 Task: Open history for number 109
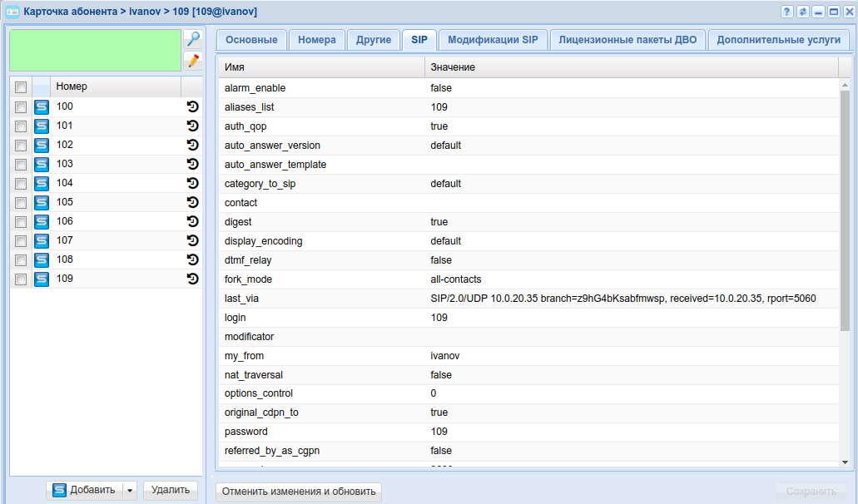coord(192,279)
